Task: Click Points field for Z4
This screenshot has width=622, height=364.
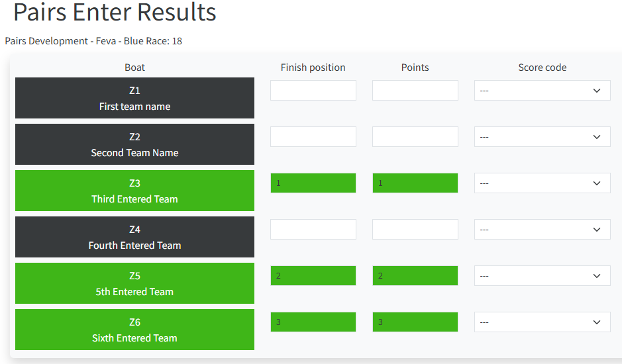Action: pyautogui.click(x=415, y=230)
